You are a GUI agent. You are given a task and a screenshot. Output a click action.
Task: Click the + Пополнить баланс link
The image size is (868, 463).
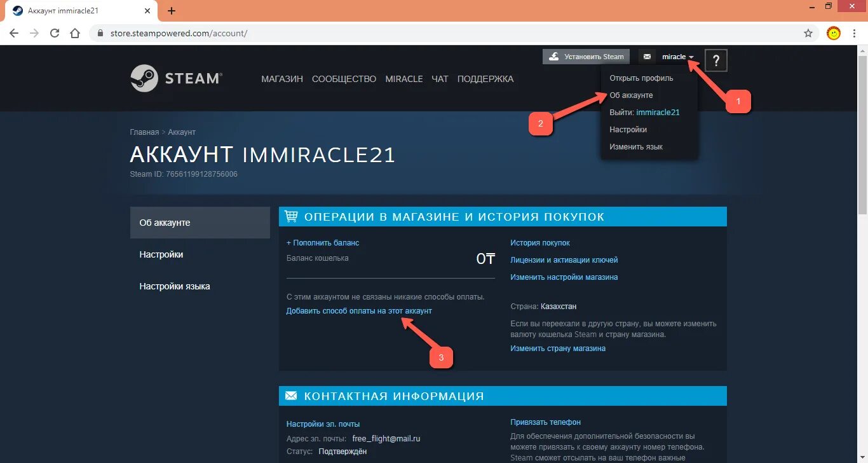click(323, 243)
